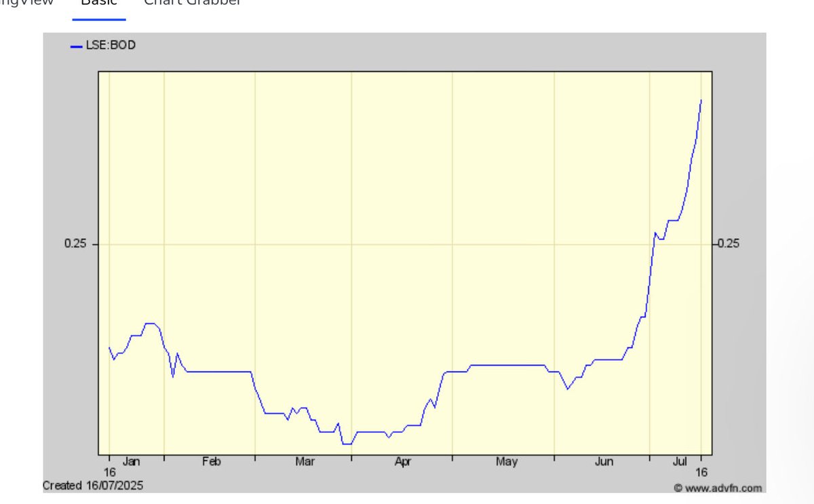Switch to the Basic chart tab

click(99, 2)
